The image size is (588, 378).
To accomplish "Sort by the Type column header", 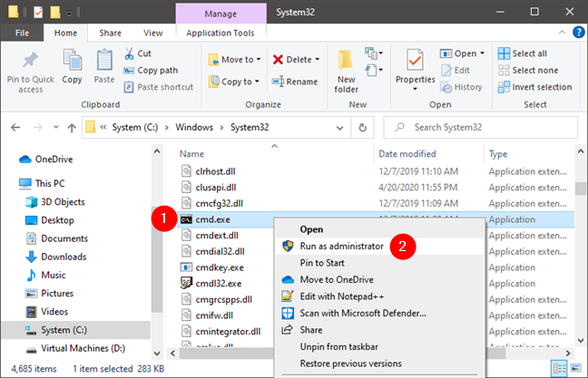I will tap(498, 154).
